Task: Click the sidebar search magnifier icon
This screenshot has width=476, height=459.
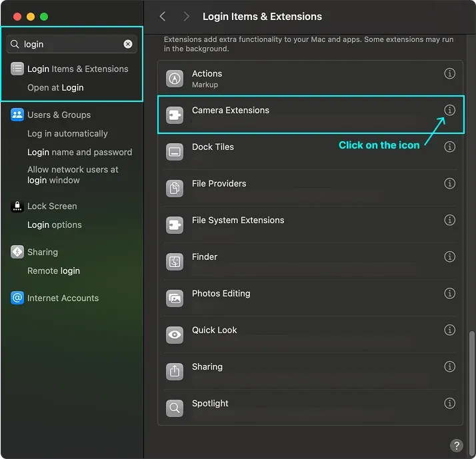Action: point(15,44)
